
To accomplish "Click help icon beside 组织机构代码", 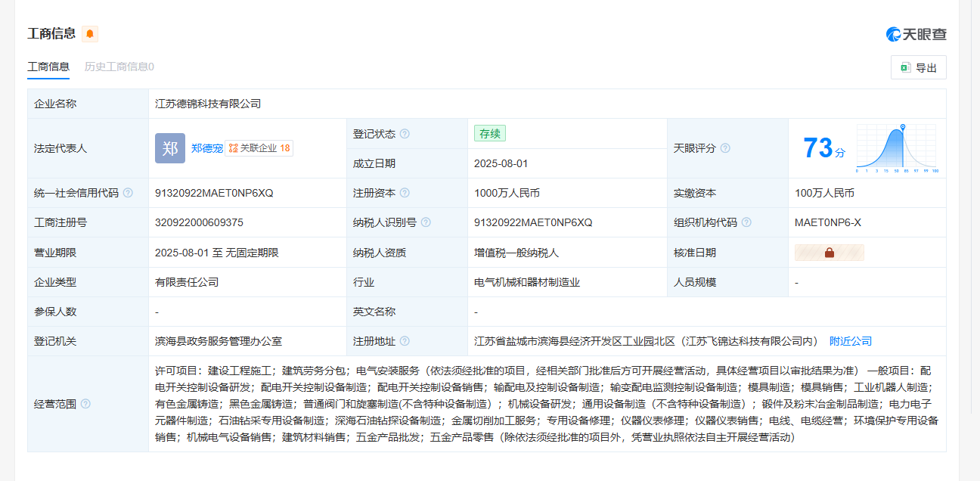I will (x=746, y=222).
